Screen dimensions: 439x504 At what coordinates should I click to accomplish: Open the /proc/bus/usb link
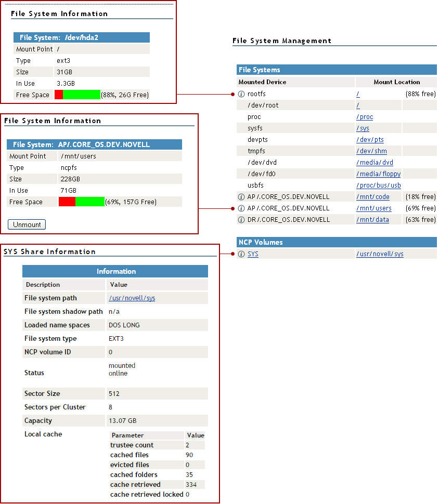tap(378, 185)
